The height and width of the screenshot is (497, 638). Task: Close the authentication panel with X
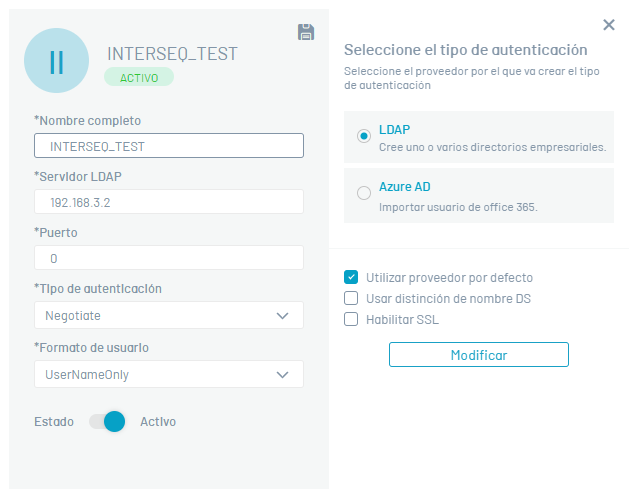point(609,25)
